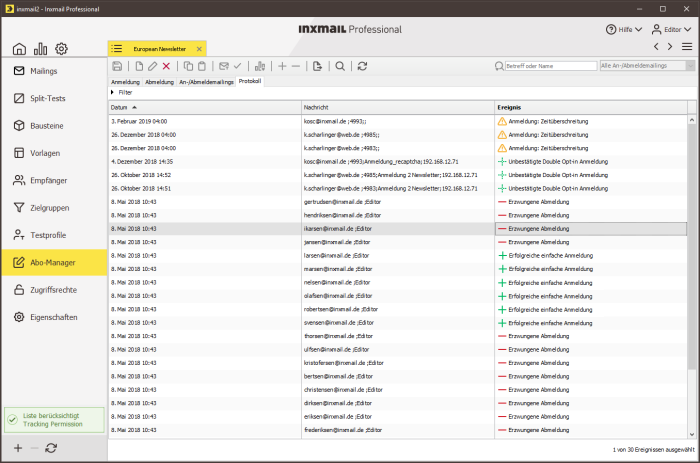The width and height of the screenshot is (700, 463).
Task: Click the approve checkmark toolbar icon
Action: (238, 66)
